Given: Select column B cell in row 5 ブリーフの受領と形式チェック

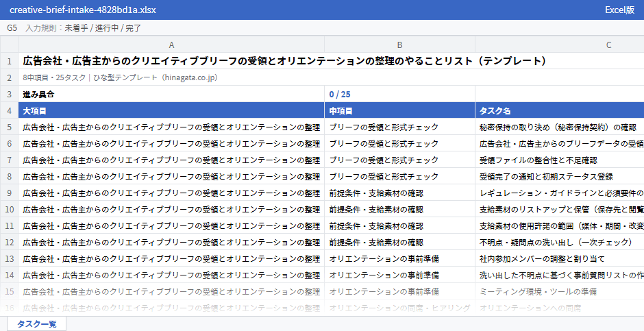Looking at the screenshot, I should click(x=399, y=127).
